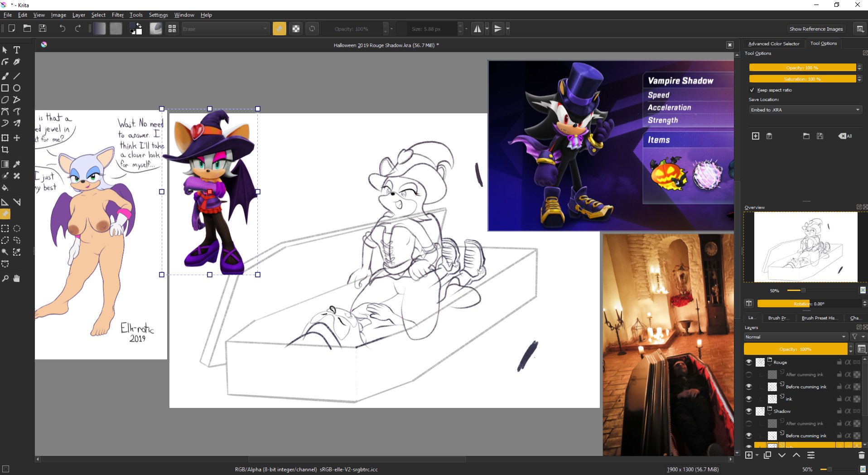The height and width of the screenshot is (475, 868).
Task: Select the Text tool in the toolbox
Action: tap(17, 50)
